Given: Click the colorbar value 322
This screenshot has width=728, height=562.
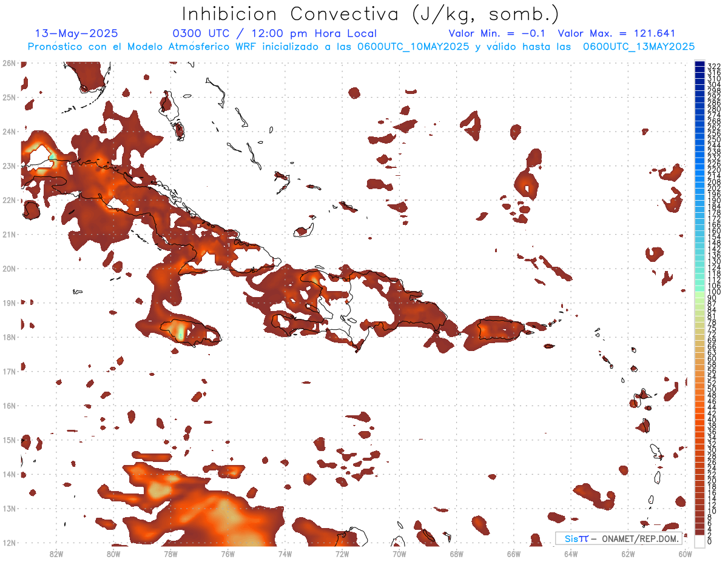Looking at the screenshot, I should click(713, 66).
